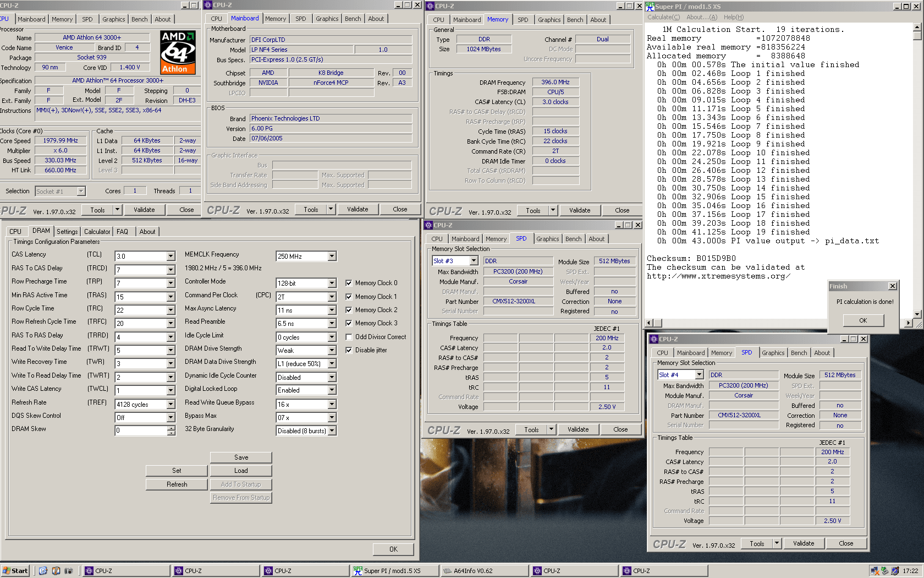
Task: Click the AMD Athlon 64 logo
Action: click(x=178, y=52)
